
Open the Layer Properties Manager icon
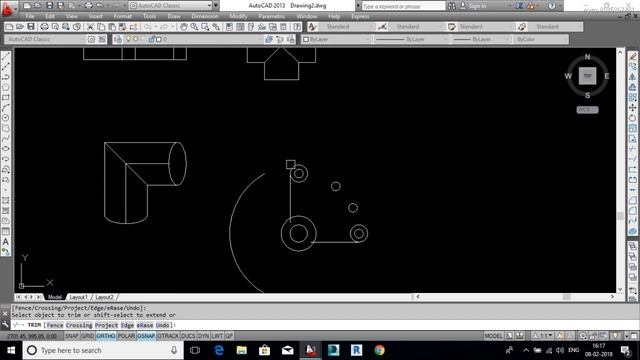click(118, 39)
